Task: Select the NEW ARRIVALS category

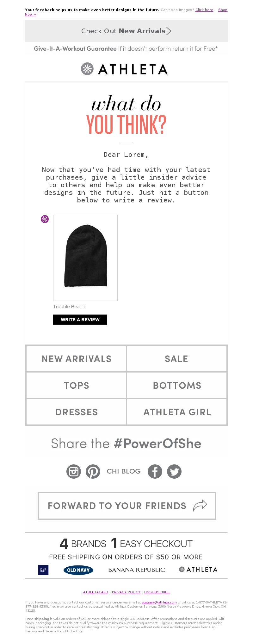Action: 76,359
